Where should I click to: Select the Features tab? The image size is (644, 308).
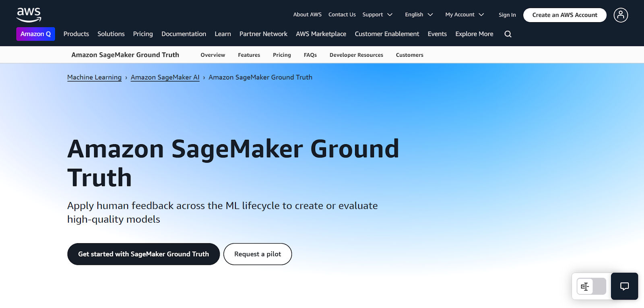click(249, 55)
